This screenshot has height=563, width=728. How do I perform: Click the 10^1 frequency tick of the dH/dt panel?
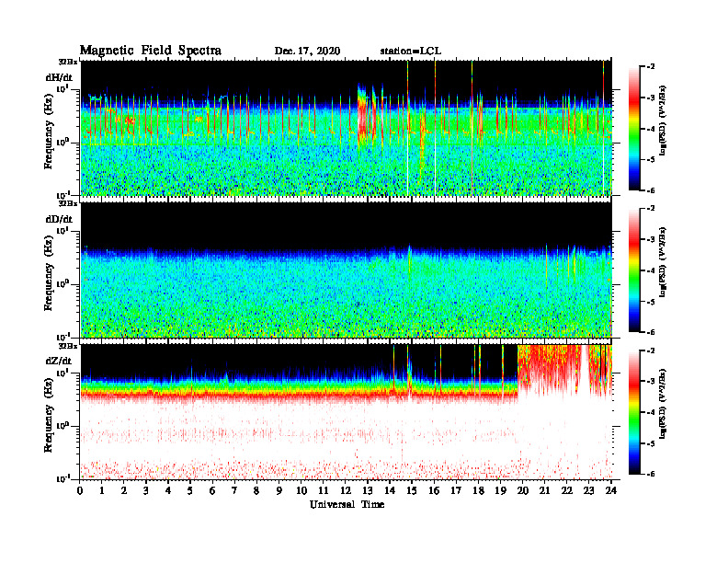click(x=63, y=89)
